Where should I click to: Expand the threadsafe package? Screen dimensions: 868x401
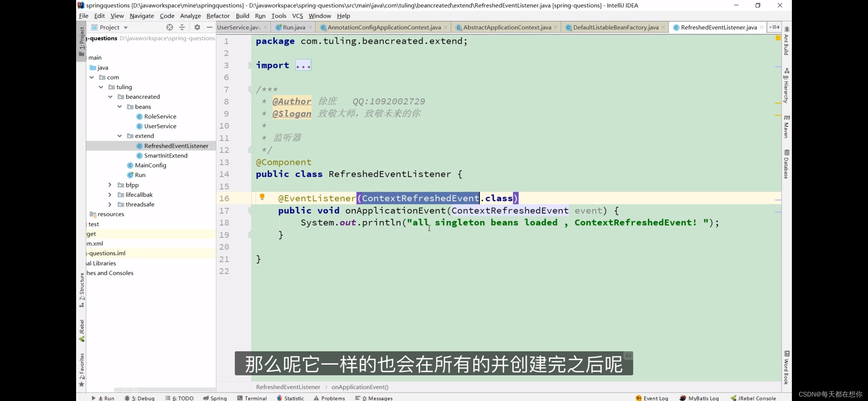(x=110, y=204)
